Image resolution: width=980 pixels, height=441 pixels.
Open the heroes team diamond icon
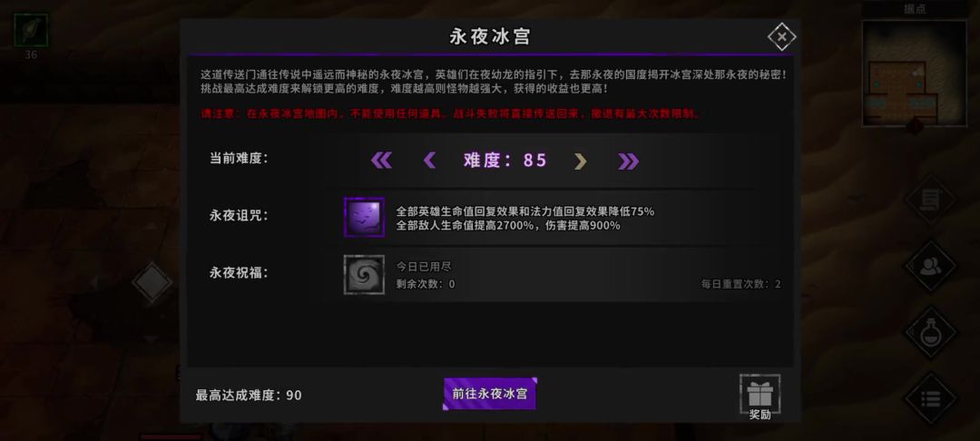coord(931,266)
